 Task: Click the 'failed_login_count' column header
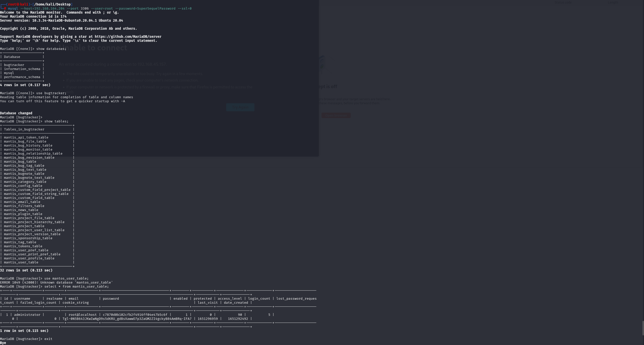click(x=38, y=303)
